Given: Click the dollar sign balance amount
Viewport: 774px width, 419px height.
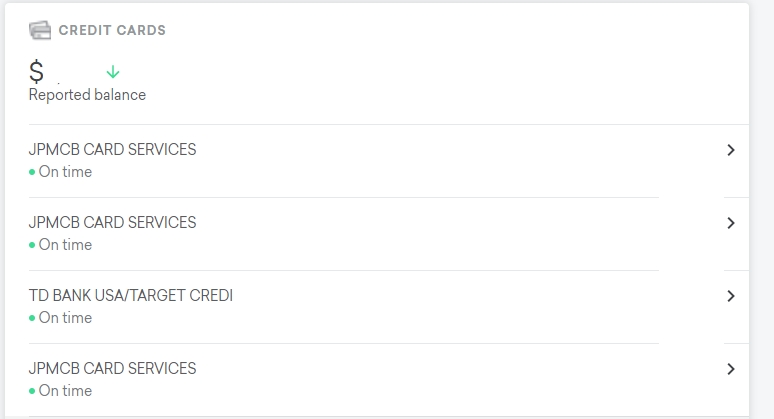Looking at the screenshot, I should click(37, 72).
